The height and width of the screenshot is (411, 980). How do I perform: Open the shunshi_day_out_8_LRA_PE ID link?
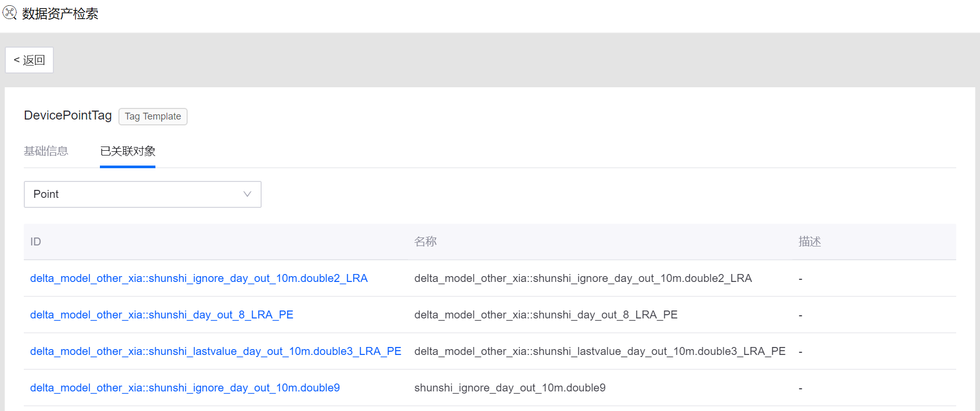tap(161, 315)
